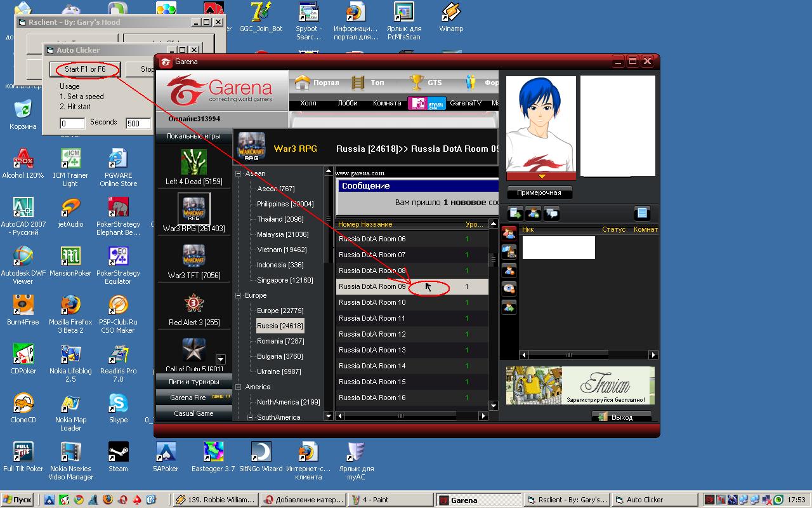This screenshot has width=812, height=508.
Task: Open Steam desktop icon
Action: [x=118, y=457]
